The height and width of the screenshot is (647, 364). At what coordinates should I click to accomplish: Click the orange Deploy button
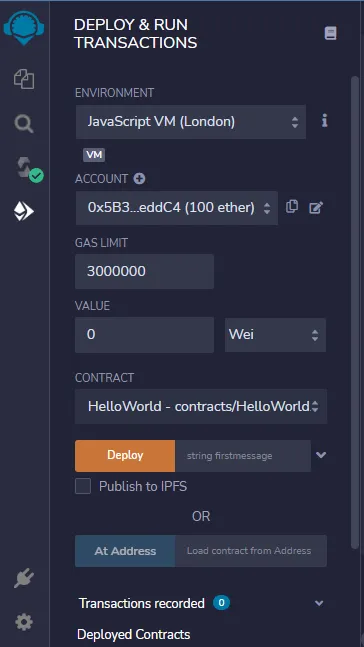click(125, 456)
